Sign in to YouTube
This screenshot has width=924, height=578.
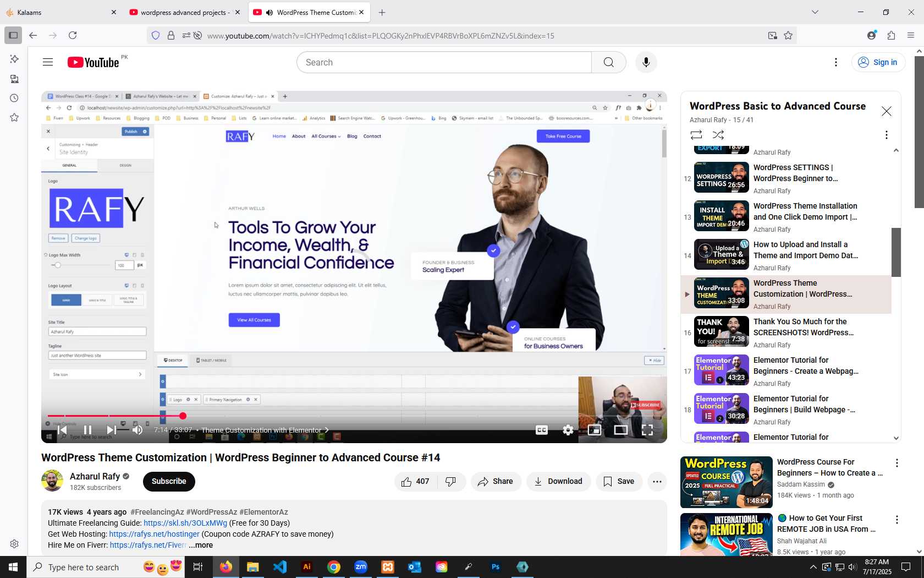click(878, 62)
